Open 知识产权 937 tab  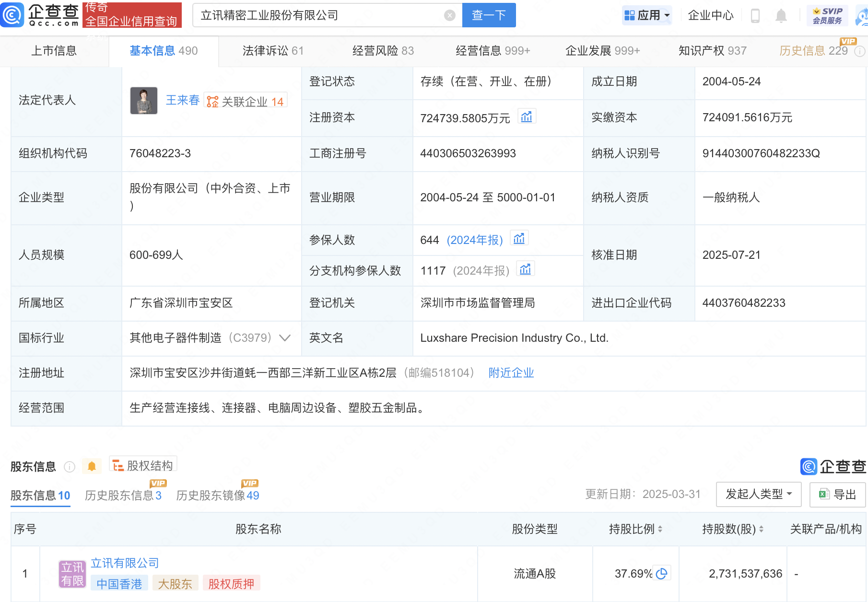pos(713,51)
